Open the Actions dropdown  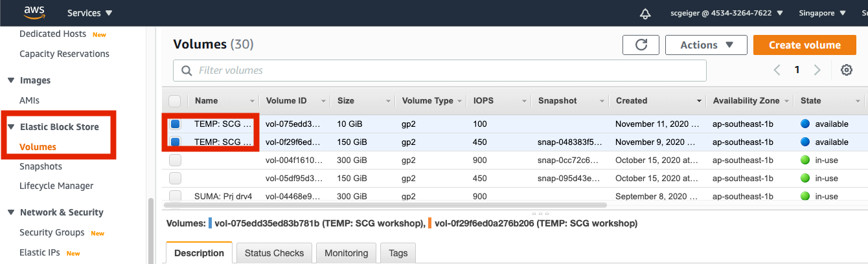(x=706, y=45)
